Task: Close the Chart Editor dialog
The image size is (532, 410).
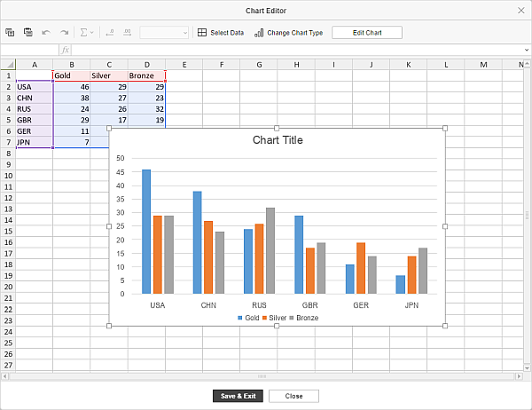Action: click(520, 10)
